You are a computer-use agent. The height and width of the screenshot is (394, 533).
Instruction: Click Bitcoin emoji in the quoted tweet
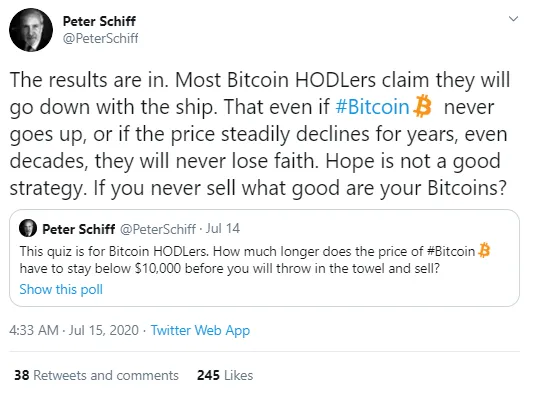[x=484, y=251]
